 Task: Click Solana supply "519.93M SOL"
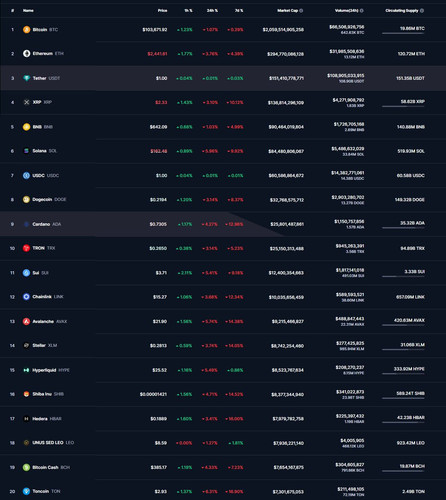(411, 151)
